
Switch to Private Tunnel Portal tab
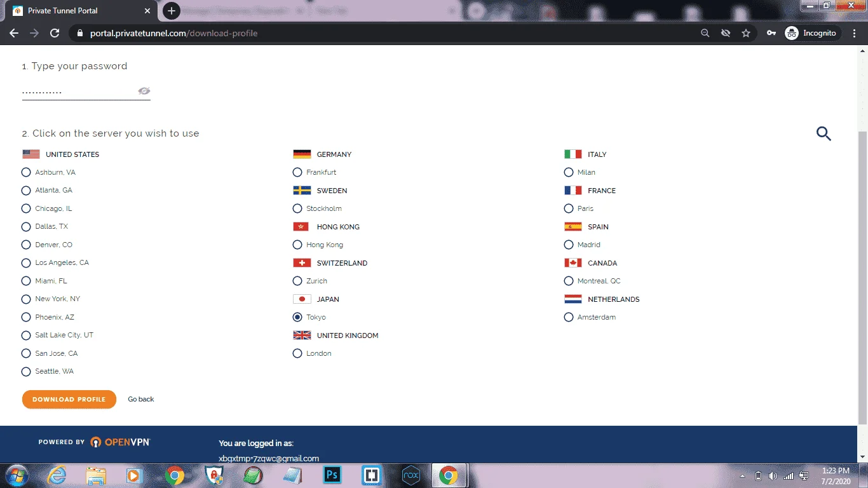pos(81,11)
